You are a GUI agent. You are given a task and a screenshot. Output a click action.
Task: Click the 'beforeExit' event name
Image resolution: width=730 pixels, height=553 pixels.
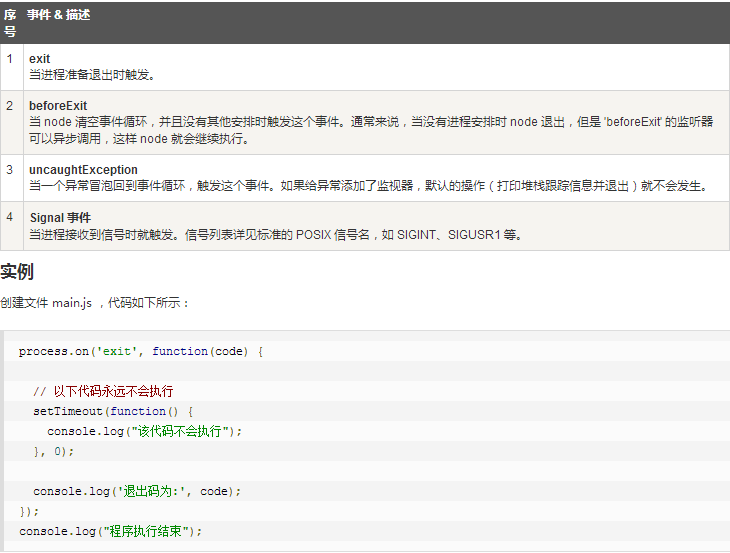pos(58,106)
